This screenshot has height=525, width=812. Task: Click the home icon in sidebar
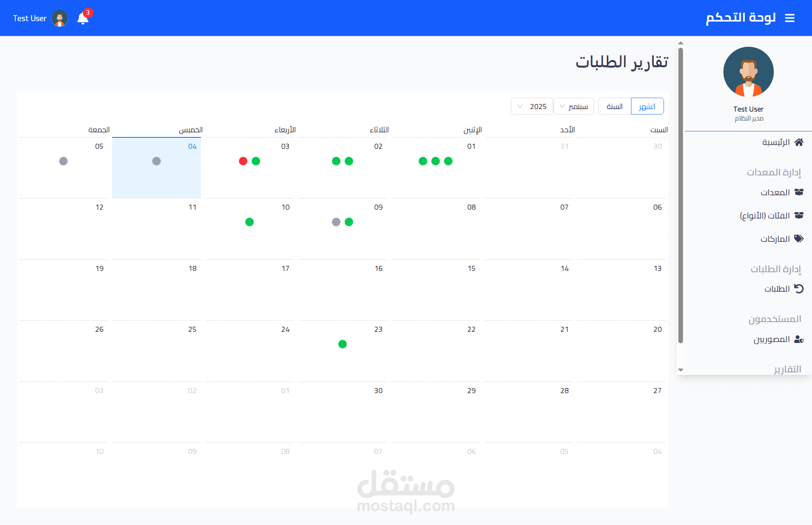pyautogui.click(x=799, y=142)
